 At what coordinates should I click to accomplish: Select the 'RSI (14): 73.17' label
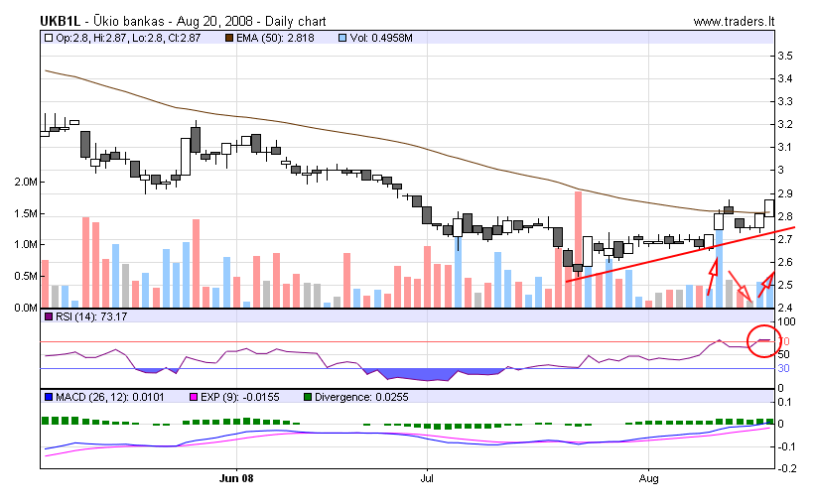(x=91, y=316)
